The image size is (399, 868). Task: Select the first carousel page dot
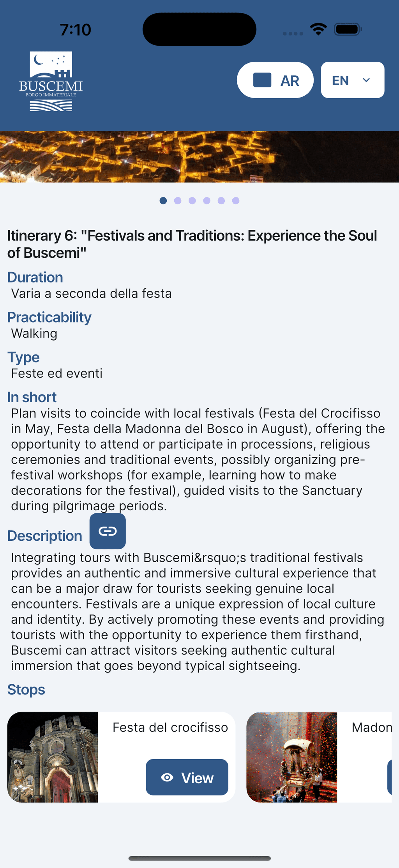(x=163, y=201)
